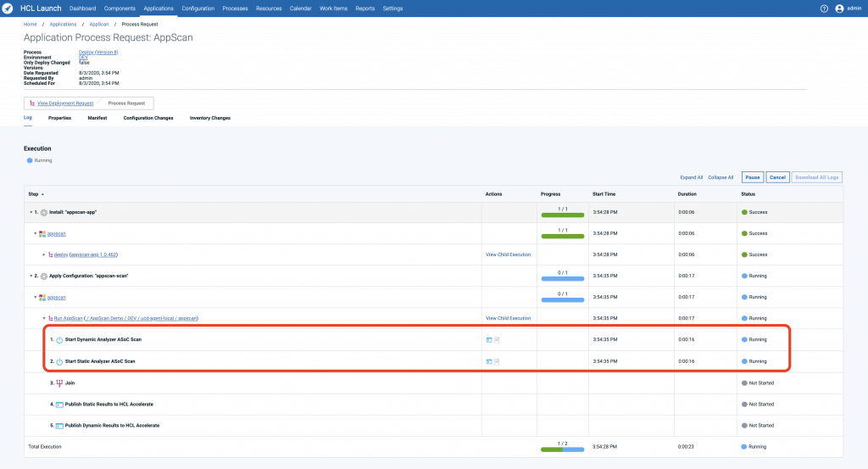
Task: Open the DEV environment link
Action: (83, 57)
